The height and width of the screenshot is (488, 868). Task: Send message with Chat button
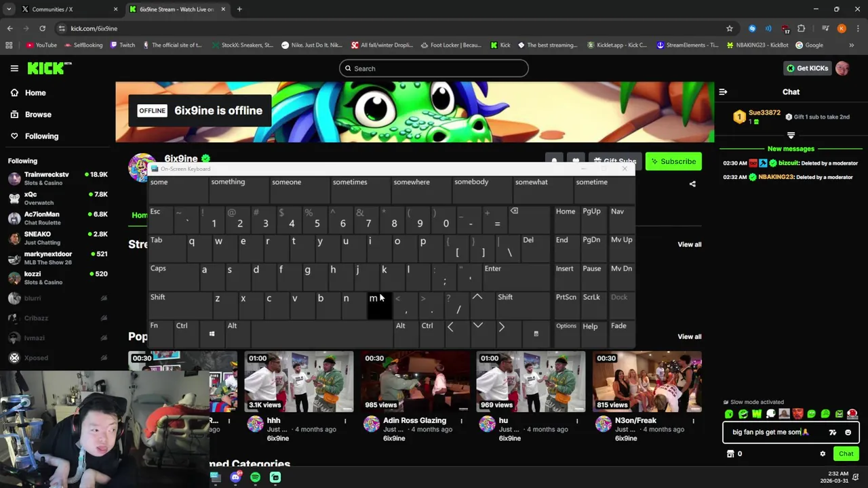coord(846,454)
